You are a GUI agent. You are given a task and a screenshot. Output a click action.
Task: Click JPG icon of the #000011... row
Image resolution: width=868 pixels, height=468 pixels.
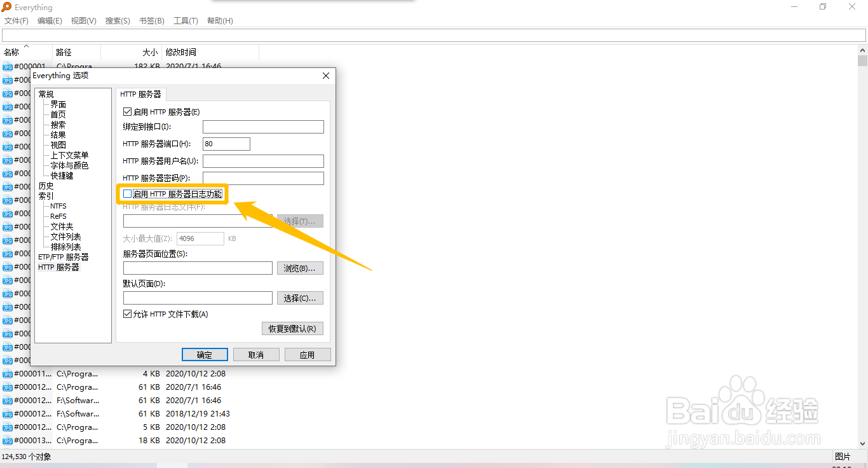coord(8,374)
